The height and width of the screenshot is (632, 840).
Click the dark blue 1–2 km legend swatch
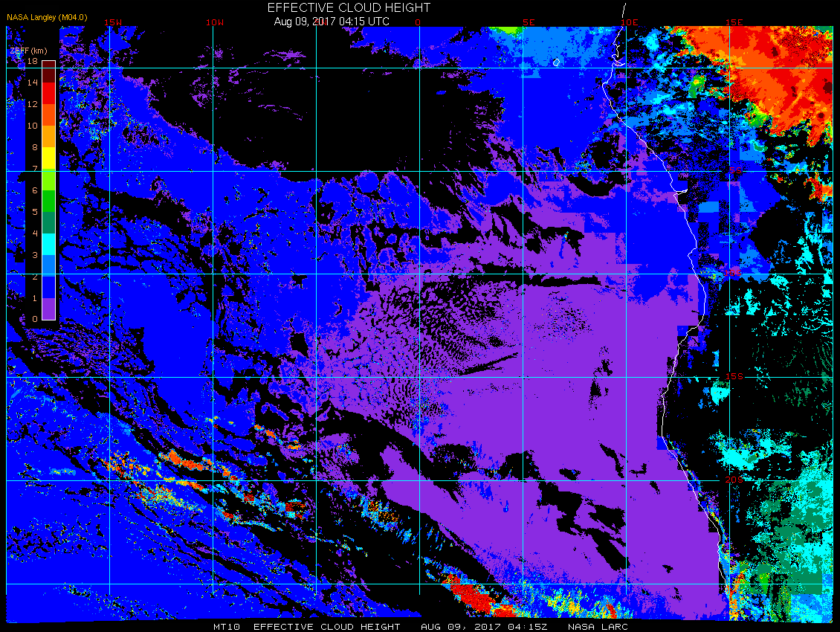49,287
